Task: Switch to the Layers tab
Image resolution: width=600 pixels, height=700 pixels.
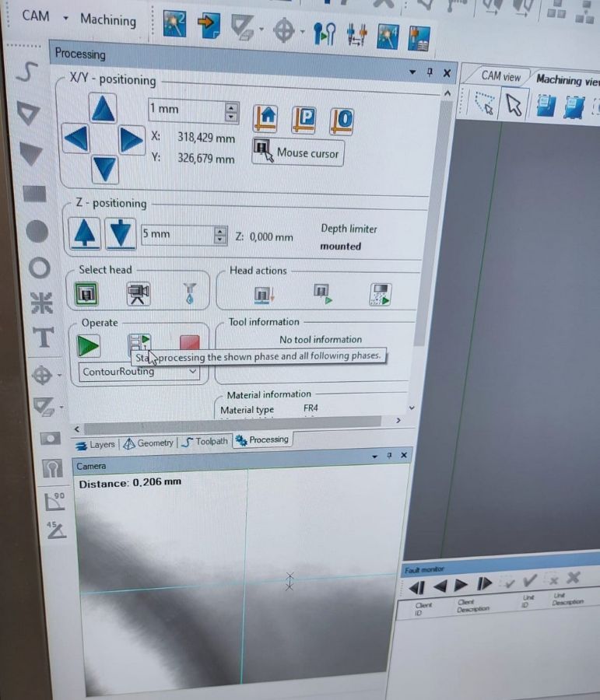Action: (95, 445)
